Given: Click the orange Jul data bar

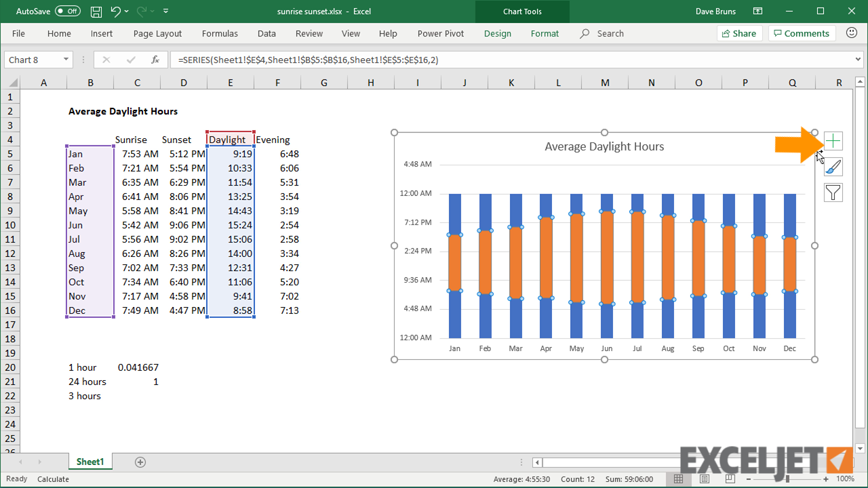Looking at the screenshot, I should click(637, 257).
